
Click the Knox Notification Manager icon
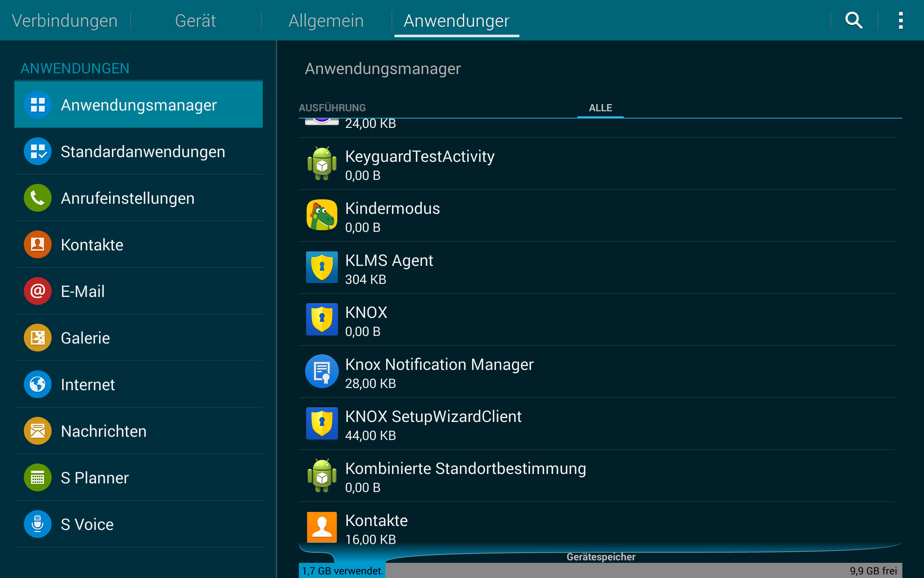(x=322, y=371)
